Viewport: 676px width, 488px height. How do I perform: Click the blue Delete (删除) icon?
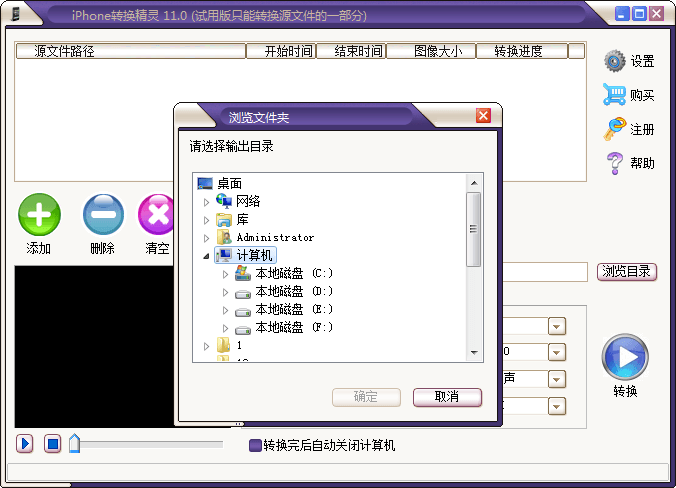[x=103, y=214]
